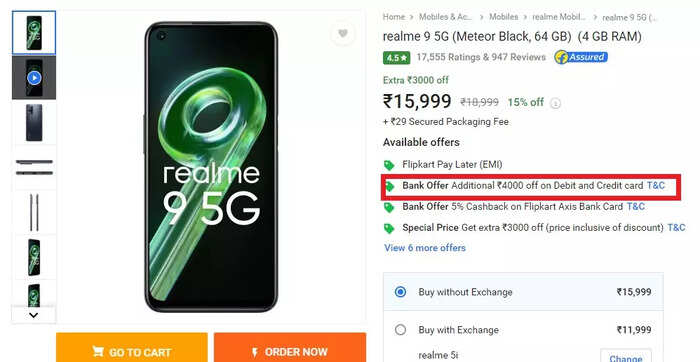Select the phone back view thumbnail
Viewport: 700px width, 362px height.
click(x=34, y=122)
